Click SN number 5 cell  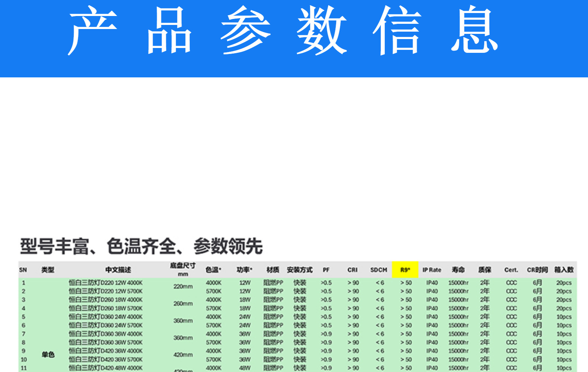(23, 317)
